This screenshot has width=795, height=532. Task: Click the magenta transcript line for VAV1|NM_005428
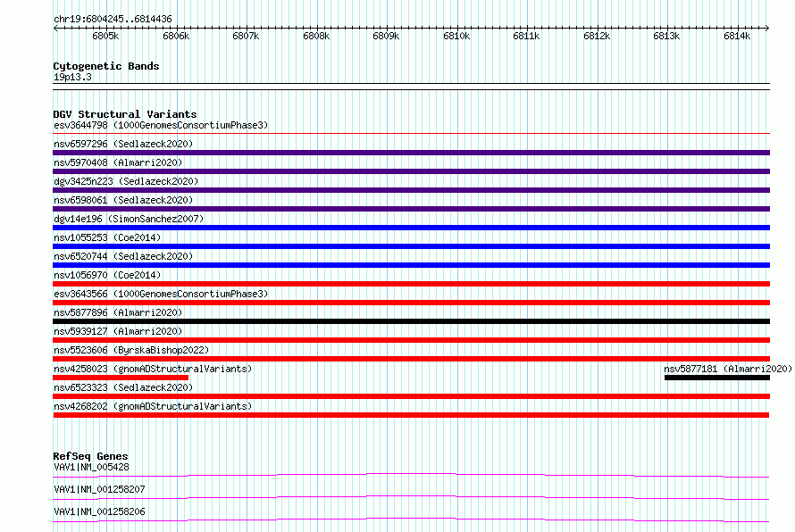point(411,475)
